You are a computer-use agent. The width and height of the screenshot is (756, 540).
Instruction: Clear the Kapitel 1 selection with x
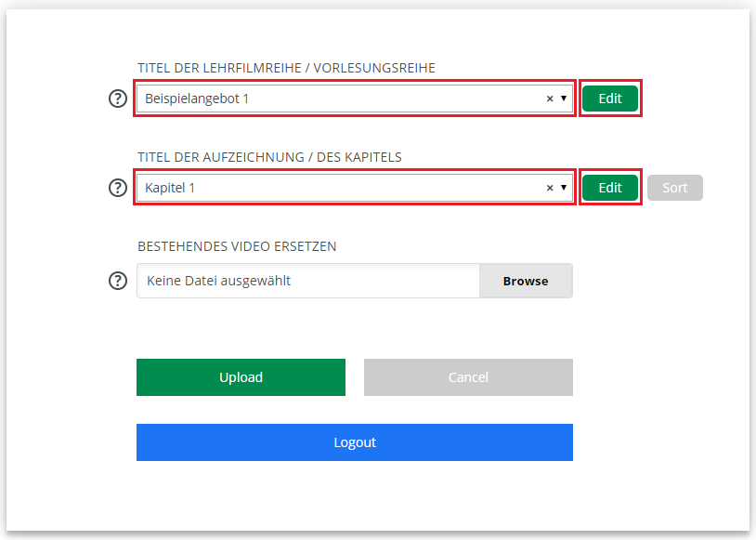pos(549,188)
